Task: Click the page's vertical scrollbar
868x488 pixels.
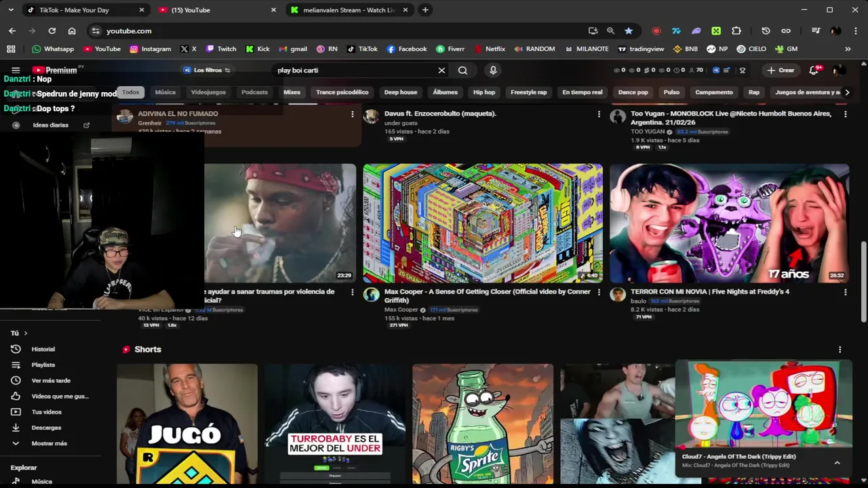Action: (x=863, y=281)
